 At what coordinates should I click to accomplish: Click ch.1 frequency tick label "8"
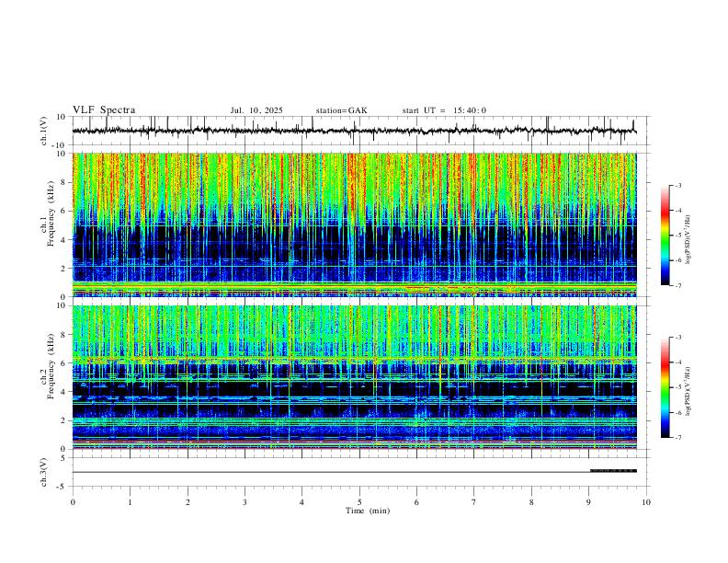[x=64, y=182]
